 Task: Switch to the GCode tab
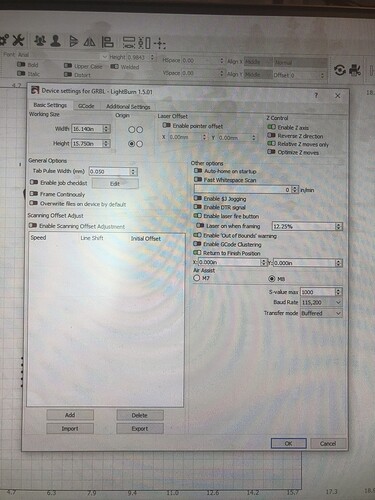point(86,106)
